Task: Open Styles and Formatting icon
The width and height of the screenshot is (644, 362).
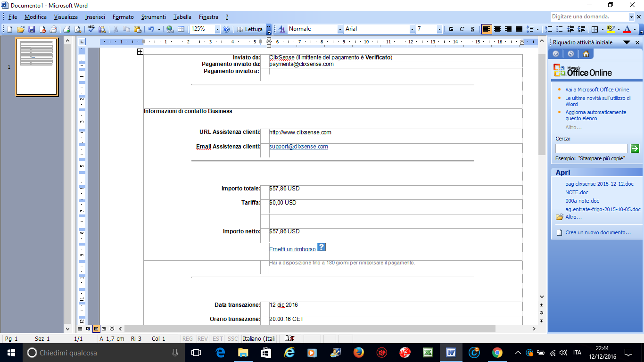Action: 282,29
